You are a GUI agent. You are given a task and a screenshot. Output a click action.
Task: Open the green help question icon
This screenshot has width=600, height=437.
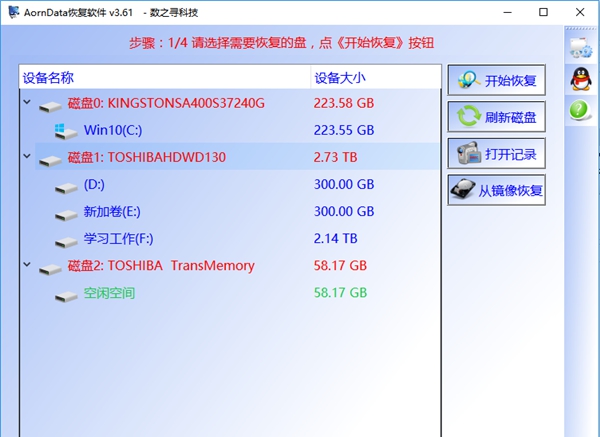coord(579,110)
